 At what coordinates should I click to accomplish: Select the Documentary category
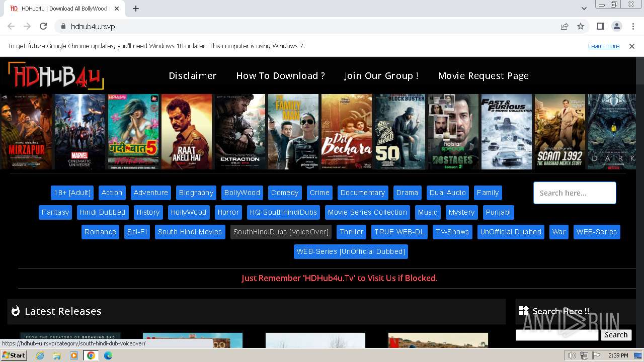coord(363,193)
